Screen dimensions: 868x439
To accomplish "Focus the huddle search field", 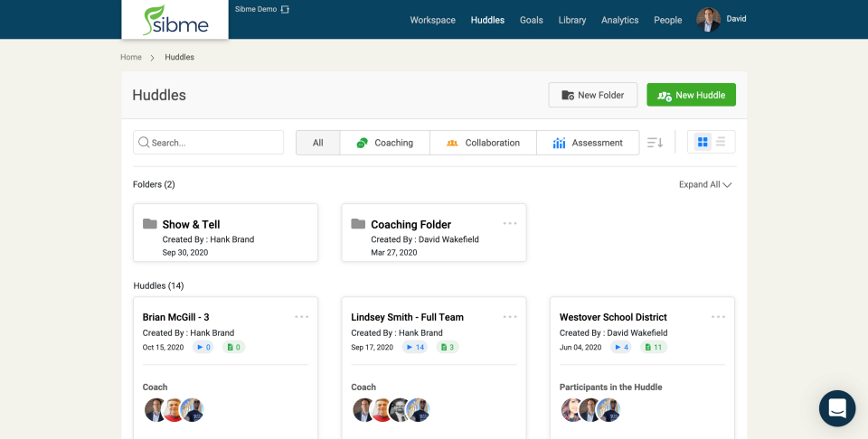I will 208,143.
